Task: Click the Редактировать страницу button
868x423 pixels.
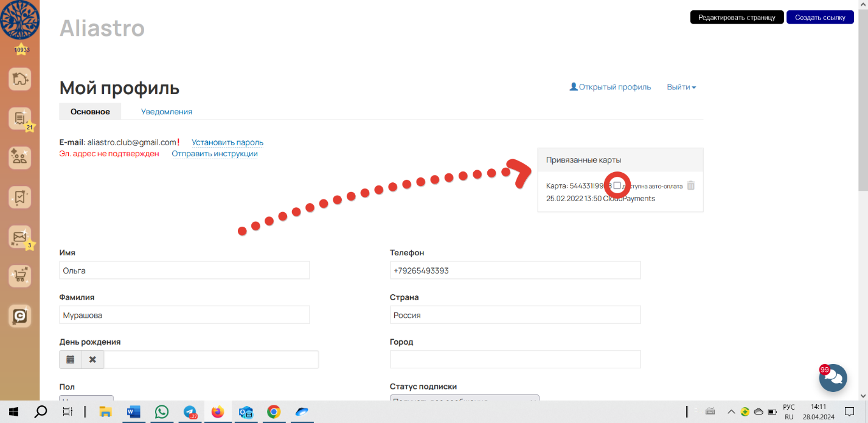Action: [x=737, y=18]
